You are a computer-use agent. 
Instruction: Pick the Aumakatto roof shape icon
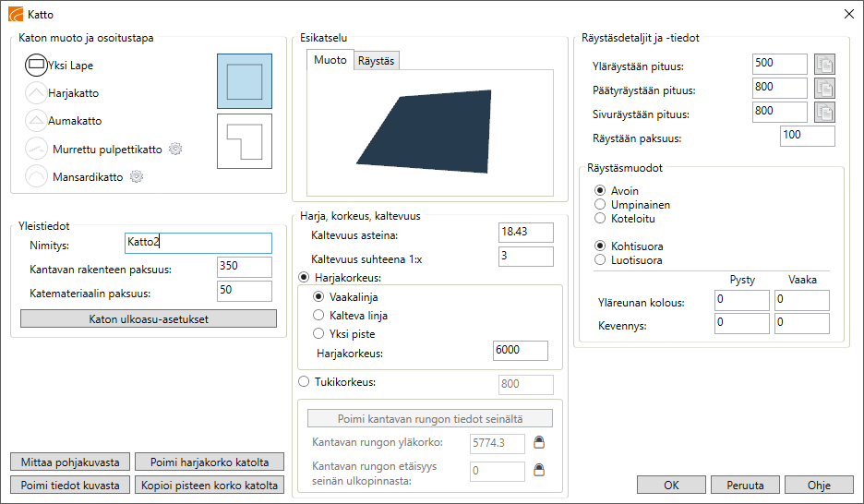tap(36, 121)
